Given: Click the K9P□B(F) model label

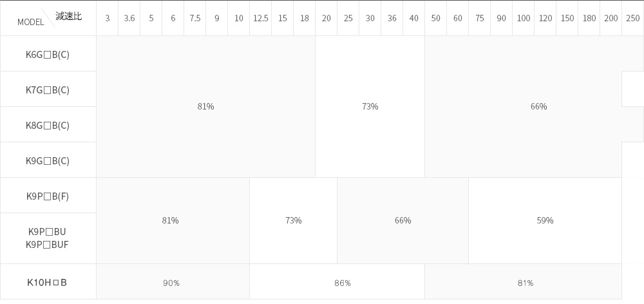Looking at the screenshot, I should coord(48,195).
